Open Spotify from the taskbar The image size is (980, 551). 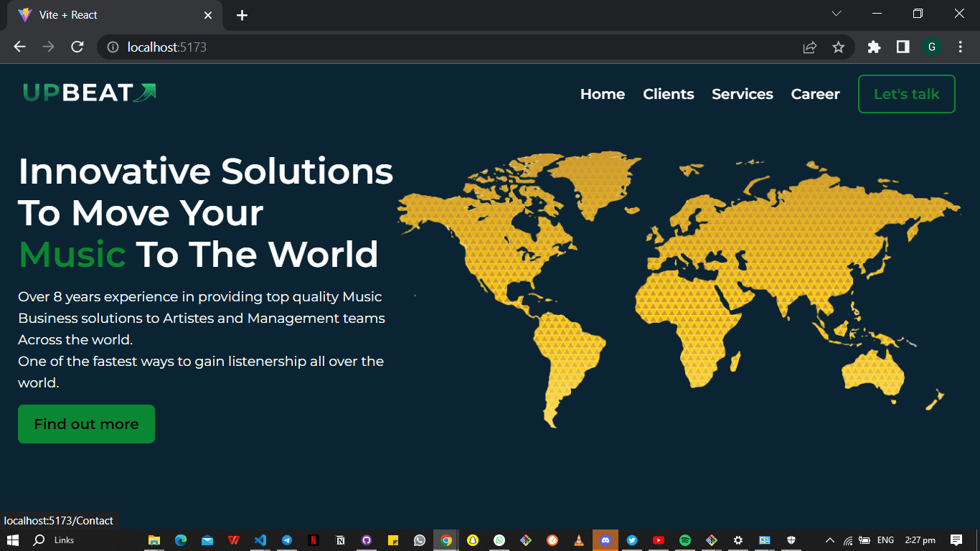(x=685, y=540)
